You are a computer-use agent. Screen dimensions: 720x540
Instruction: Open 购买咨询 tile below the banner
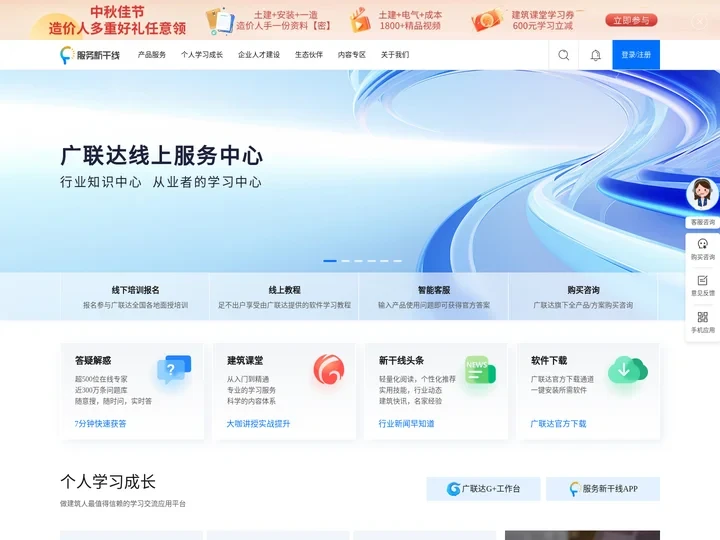[x=583, y=296]
